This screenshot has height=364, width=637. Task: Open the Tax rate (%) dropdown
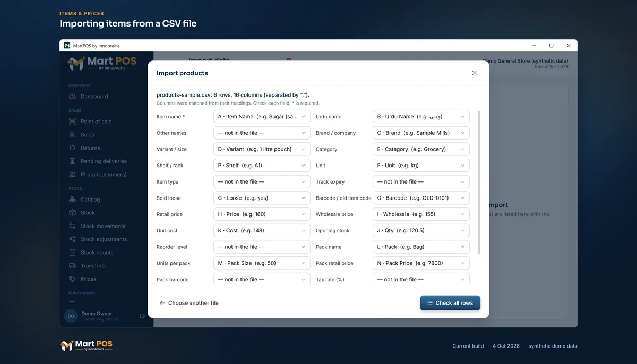point(421,279)
